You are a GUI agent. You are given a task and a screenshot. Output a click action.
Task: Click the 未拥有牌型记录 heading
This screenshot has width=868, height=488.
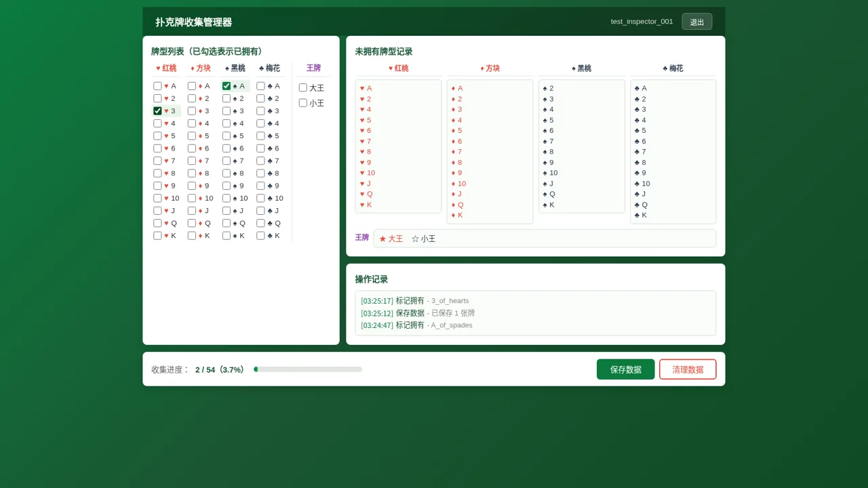pos(384,52)
